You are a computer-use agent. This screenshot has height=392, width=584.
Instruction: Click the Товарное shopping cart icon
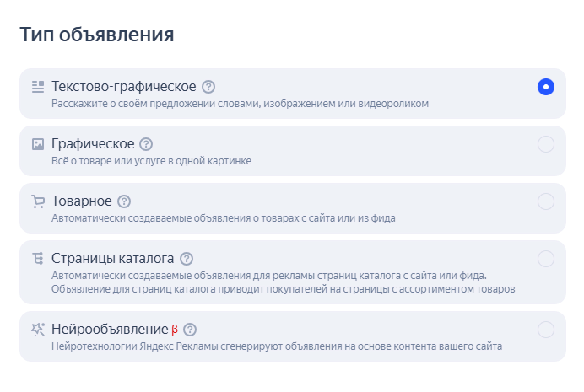click(x=38, y=201)
